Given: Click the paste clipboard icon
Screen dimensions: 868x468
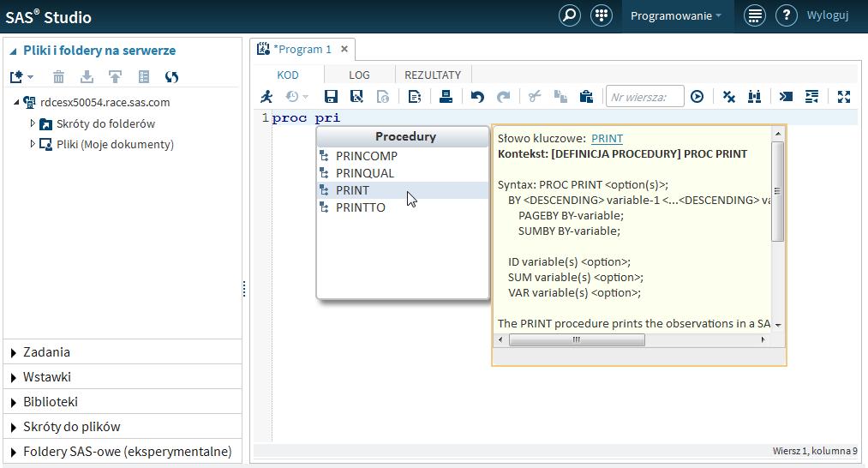Looking at the screenshot, I should point(586,97).
